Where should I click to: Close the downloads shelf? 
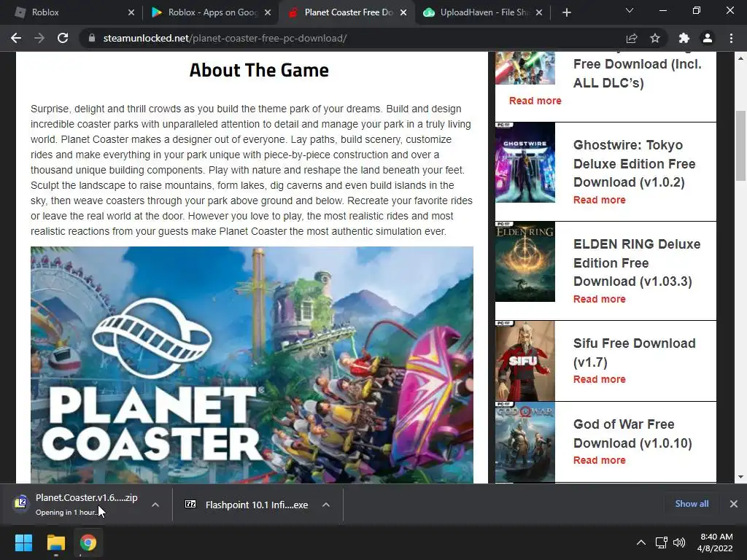point(734,504)
